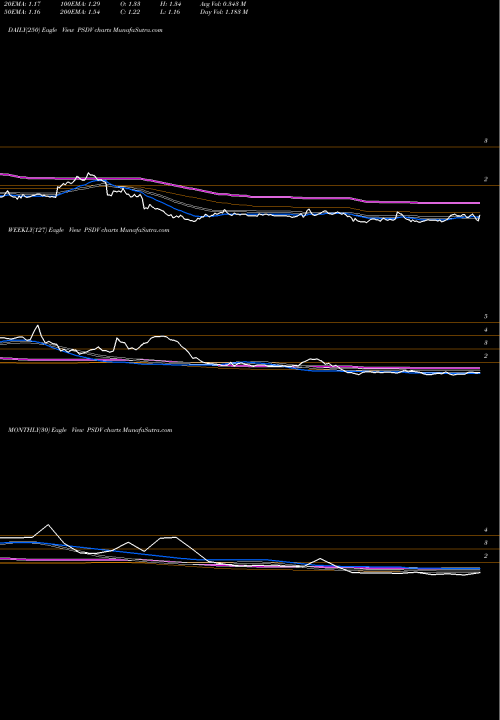
Task: Click price level 2 on weekly chart
Action: tap(486, 356)
